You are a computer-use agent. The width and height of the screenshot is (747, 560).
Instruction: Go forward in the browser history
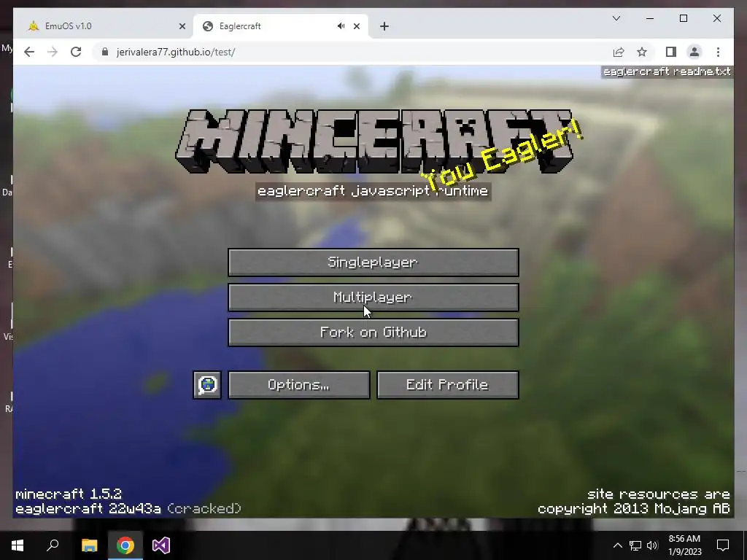pyautogui.click(x=53, y=52)
